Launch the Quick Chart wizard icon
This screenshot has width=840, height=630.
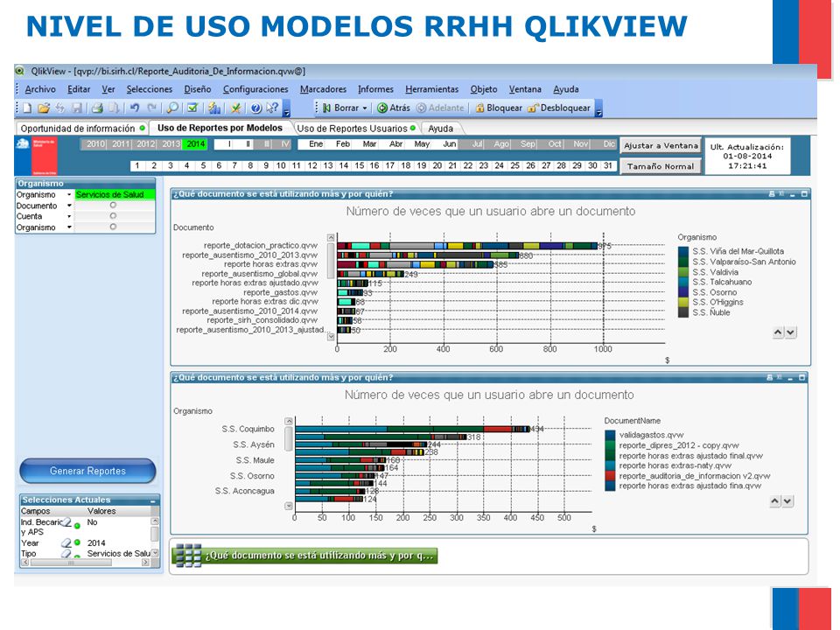[214, 108]
